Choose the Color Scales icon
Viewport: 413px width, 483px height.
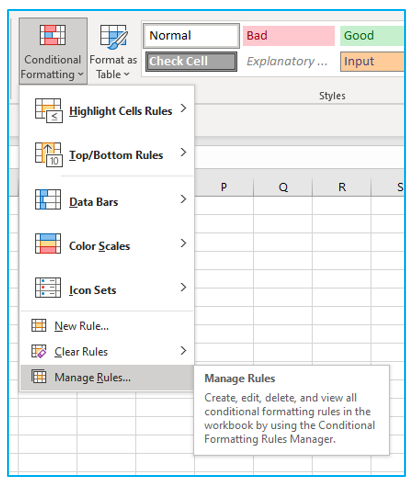pos(48,244)
